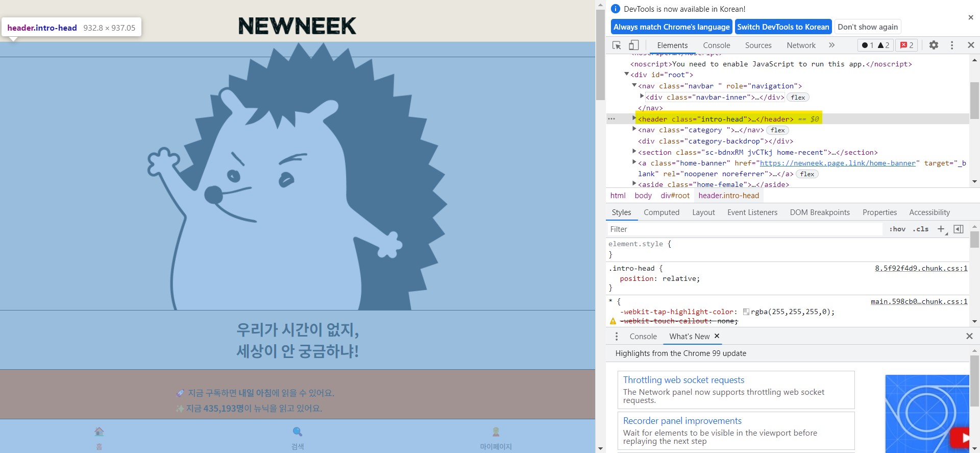Collapse the div id root node
Viewport: 980px width, 453px height.
pos(627,74)
